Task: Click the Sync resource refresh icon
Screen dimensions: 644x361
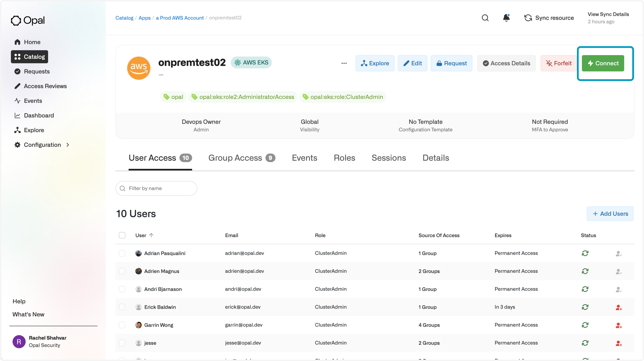Action: click(528, 18)
